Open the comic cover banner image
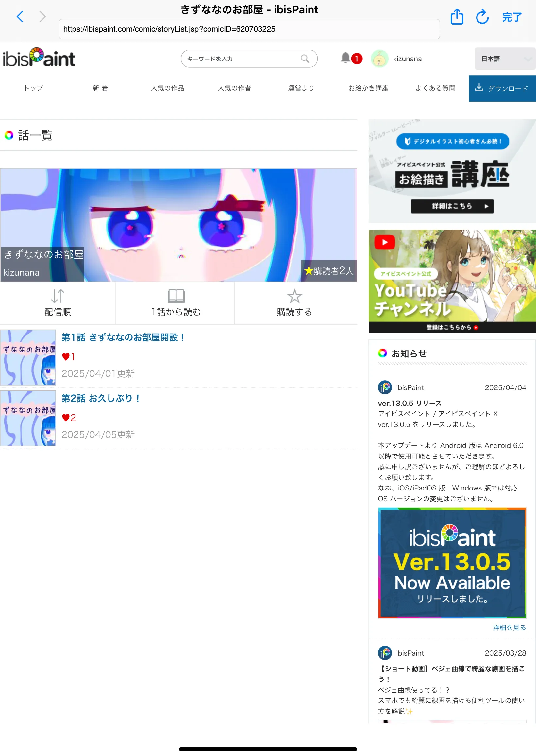536x756 pixels. (178, 225)
